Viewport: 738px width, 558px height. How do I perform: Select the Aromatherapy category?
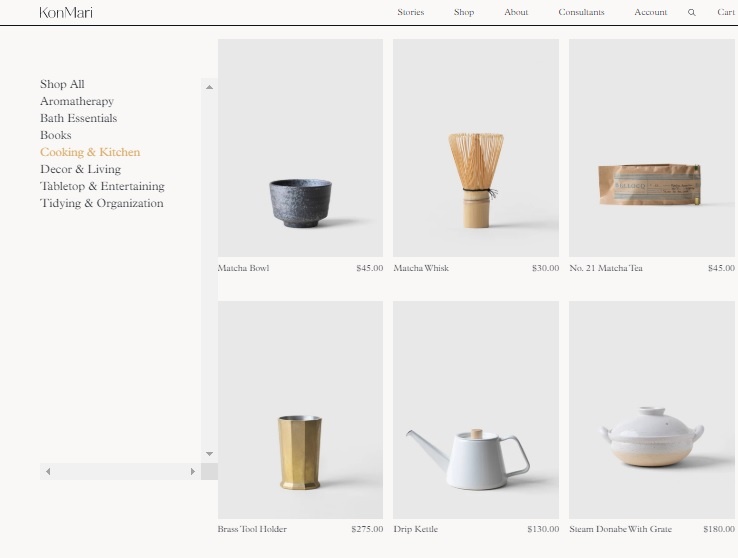click(x=77, y=101)
